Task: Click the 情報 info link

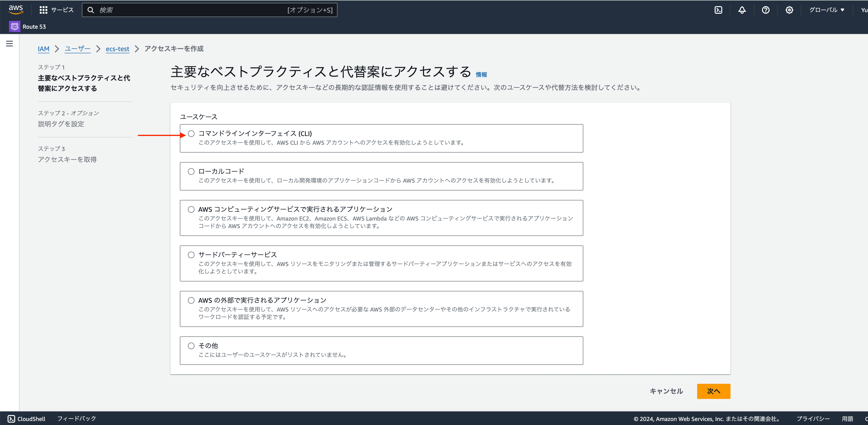Action: [481, 75]
